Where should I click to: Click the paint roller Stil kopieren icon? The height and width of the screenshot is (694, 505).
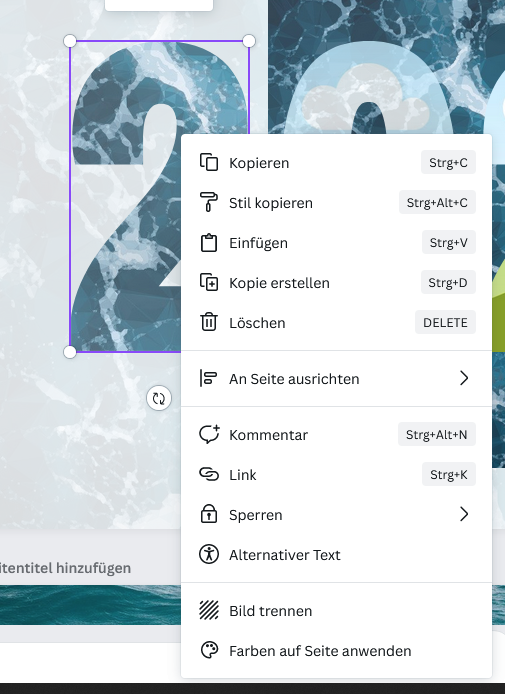coord(209,202)
